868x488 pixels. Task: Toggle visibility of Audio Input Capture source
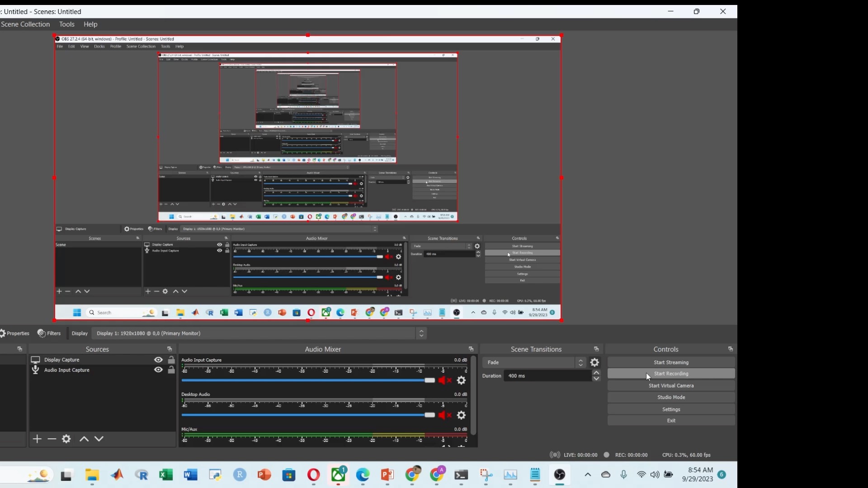click(x=158, y=370)
